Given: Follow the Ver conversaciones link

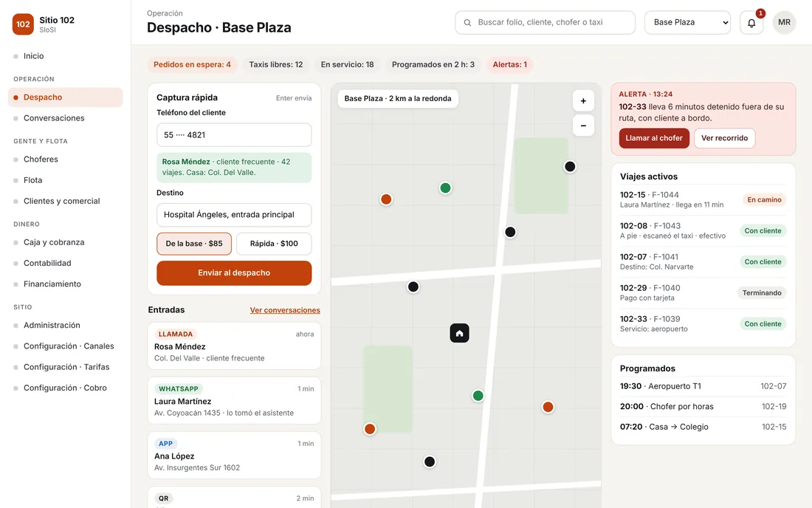Looking at the screenshot, I should pos(285,310).
